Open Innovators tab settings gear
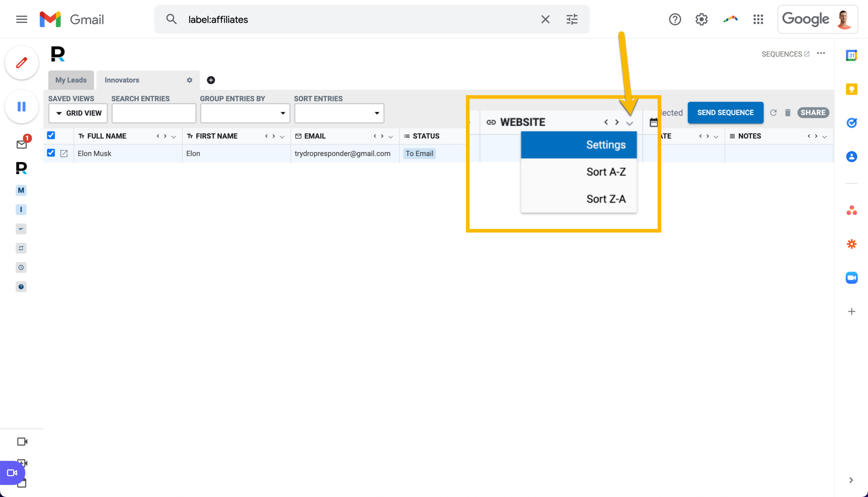This screenshot has width=868, height=497. [x=189, y=80]
